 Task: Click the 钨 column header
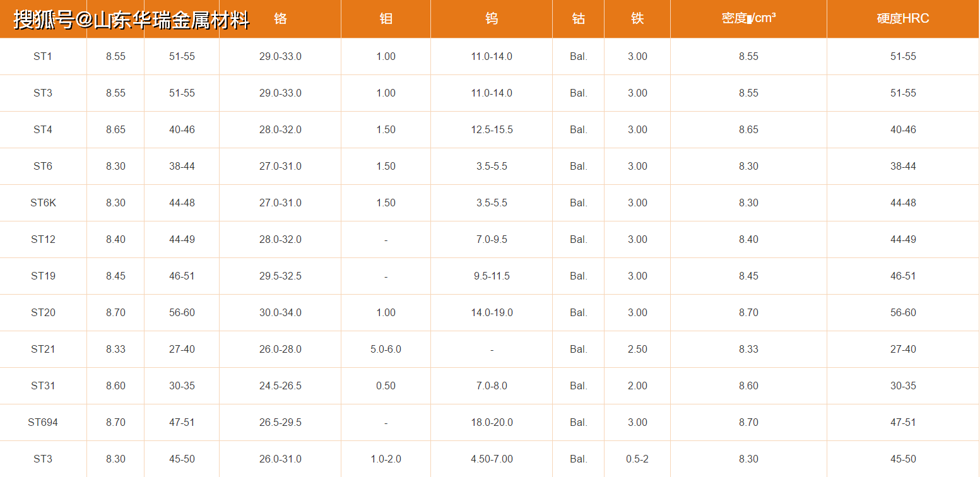click(492, 19)
